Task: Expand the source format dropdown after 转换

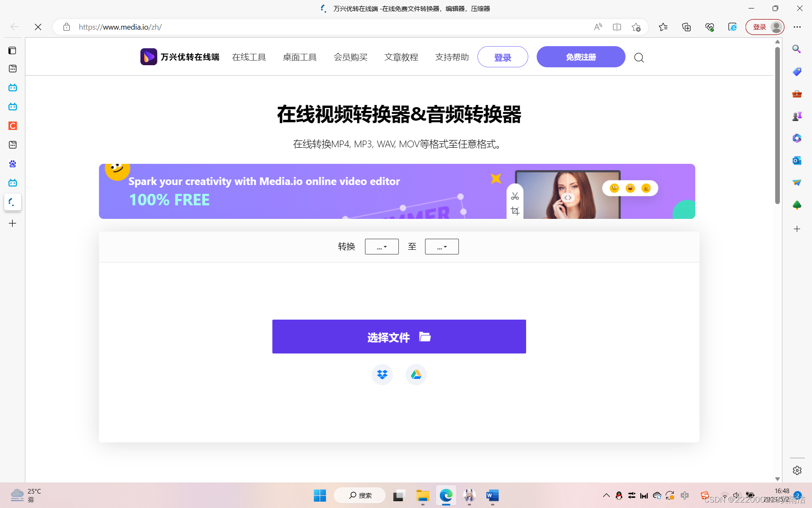Action: (381, 247)
